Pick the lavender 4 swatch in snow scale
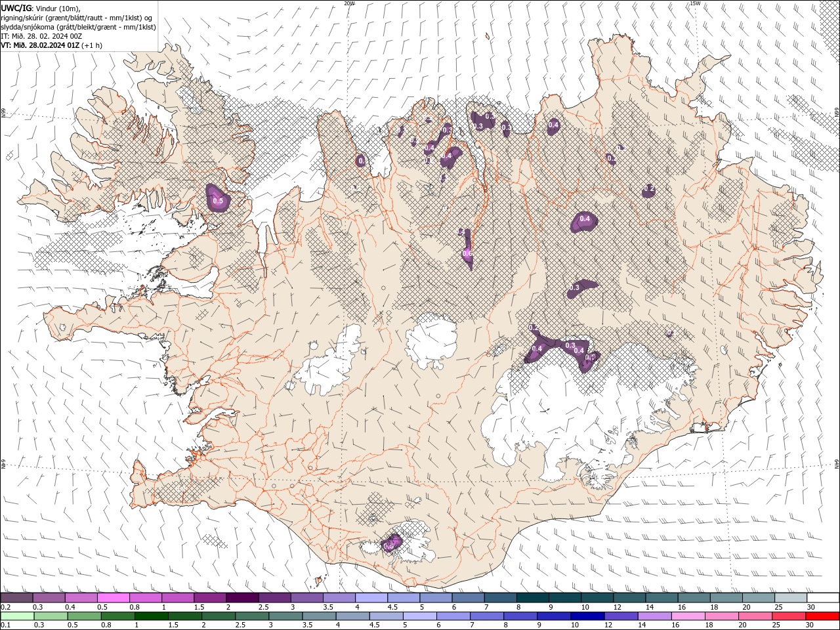This screenshot has height=630, width=840. tap(370, 598)
